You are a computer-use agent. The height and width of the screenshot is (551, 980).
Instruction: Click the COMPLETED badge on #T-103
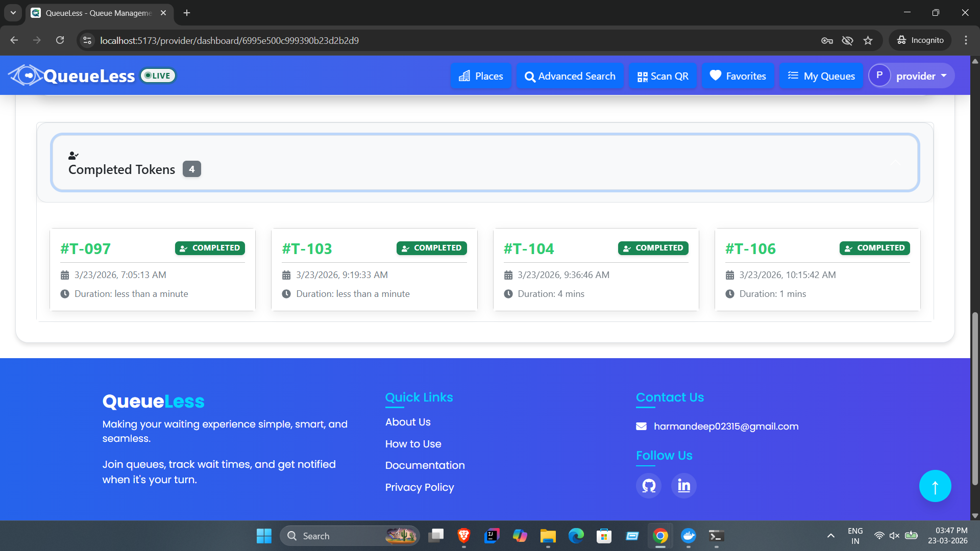click(432, 248)
